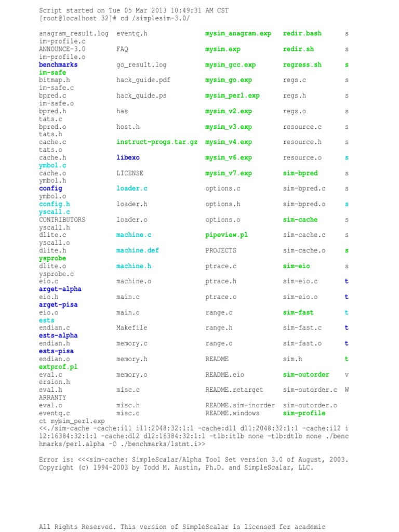Image resolution: width=399 pixels, height=532 pixels.
Task: Click the file name 'machine.def'
Action: [137, 250]
